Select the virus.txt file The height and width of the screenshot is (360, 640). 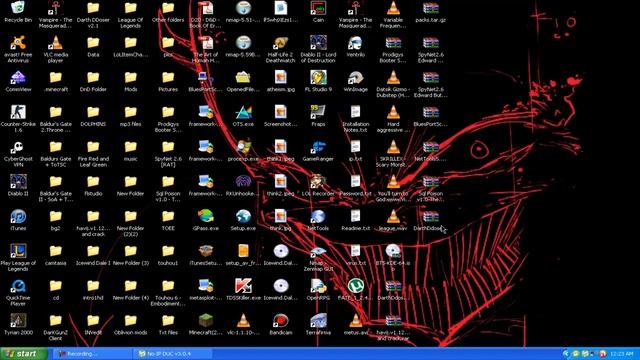356,251
